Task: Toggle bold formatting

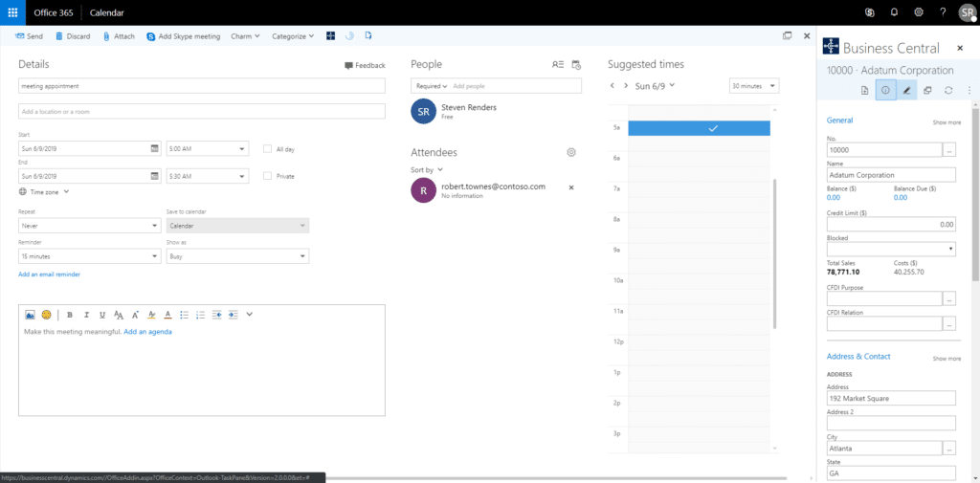Action: (70, 315)
